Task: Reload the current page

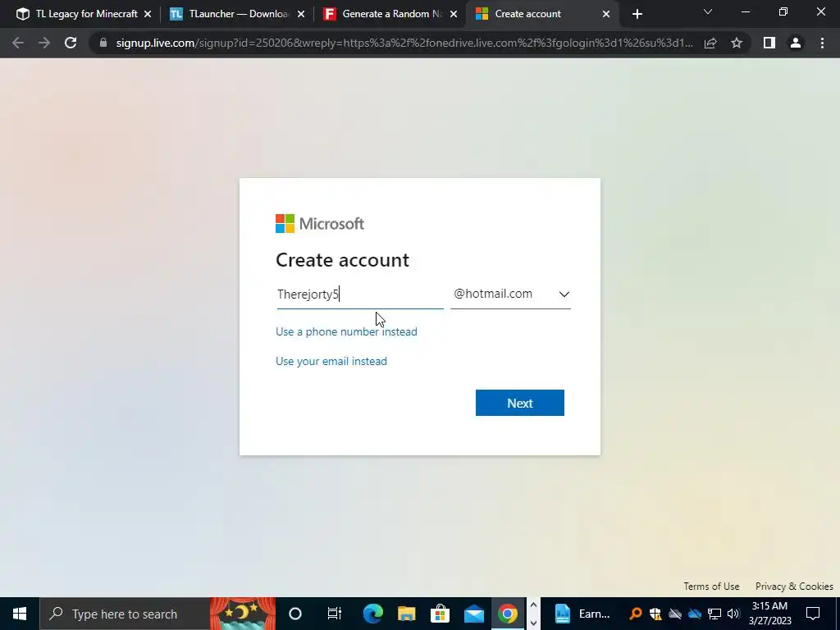Action: coord(71,43)
